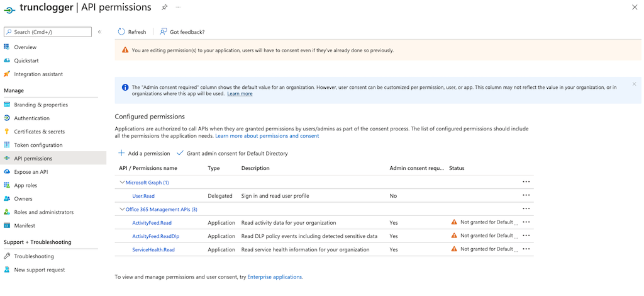Click the New support request icon
644x296 pixels.
coord(6,270)
